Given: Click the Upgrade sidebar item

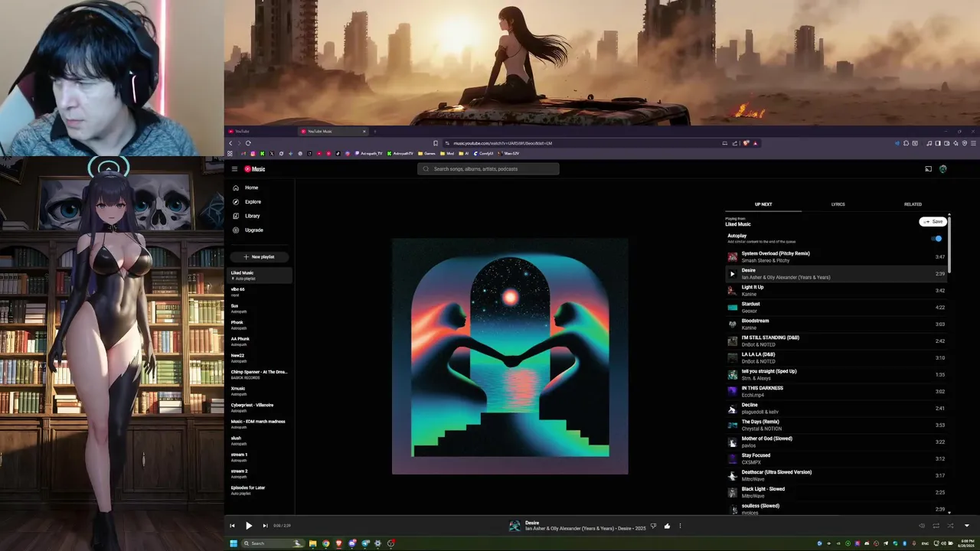Looking at the screenshot, I should [260, 230].
